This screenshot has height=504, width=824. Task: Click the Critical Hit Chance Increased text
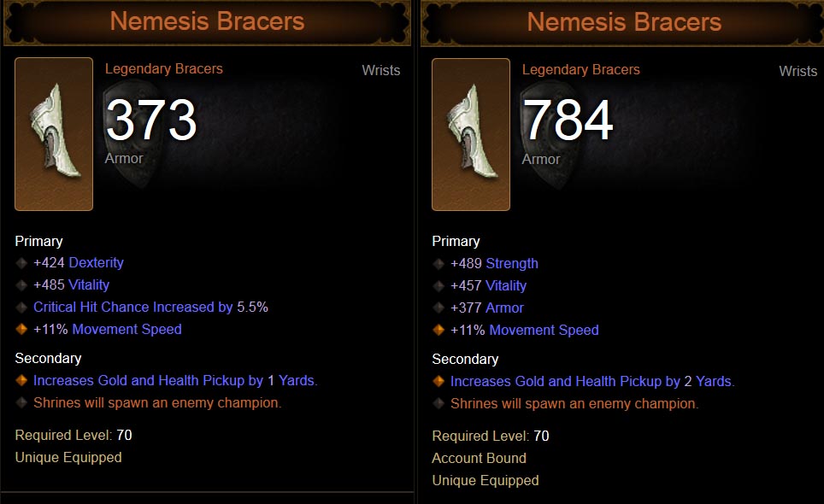[132, 308]
